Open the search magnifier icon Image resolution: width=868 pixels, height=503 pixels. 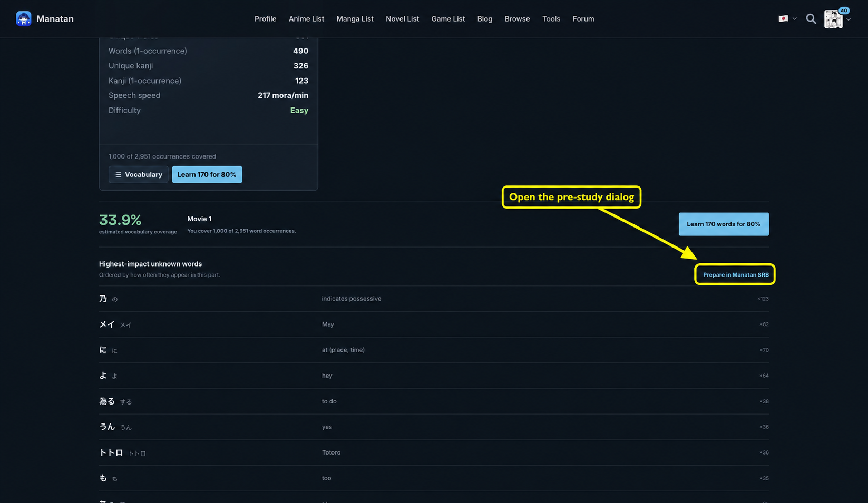tap(811, 19)
